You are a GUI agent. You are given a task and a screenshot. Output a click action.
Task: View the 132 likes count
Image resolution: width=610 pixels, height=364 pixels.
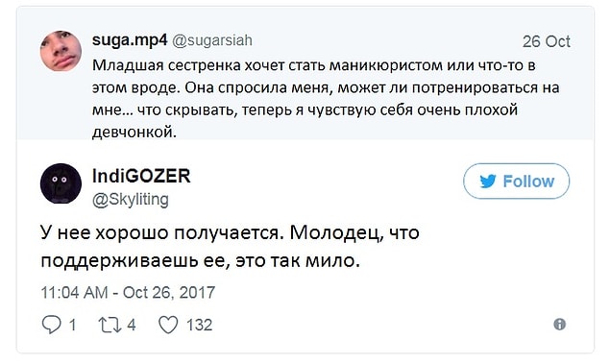click(x=199, y=325)
